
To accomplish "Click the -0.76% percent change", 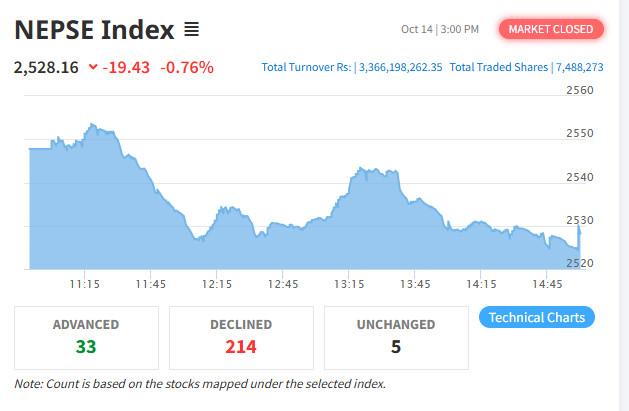I will coord(186,67).
